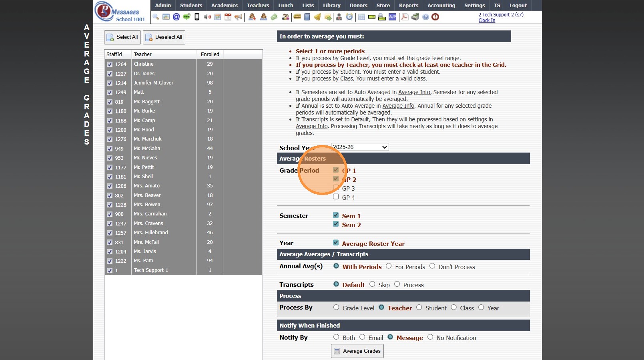The image size is (644, 360).
Task: Uncheck teacher Christine's row checkbox
Action: [110, 64]
